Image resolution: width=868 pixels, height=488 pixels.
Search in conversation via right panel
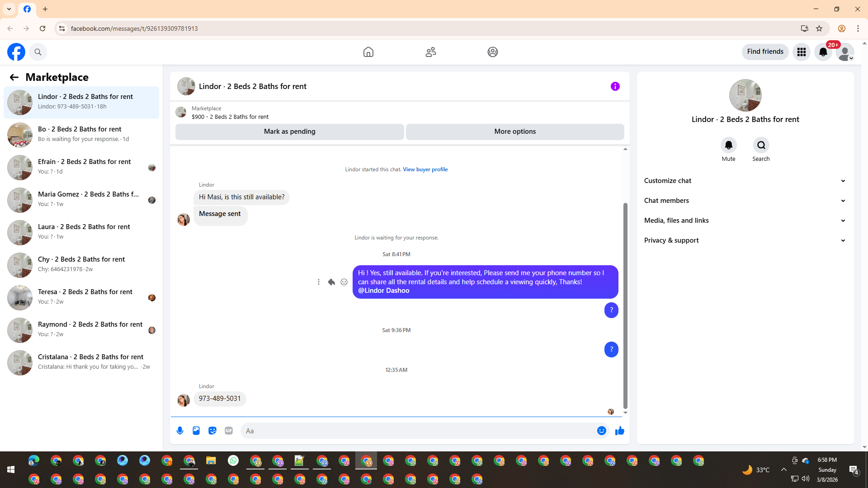pos(761,145)
